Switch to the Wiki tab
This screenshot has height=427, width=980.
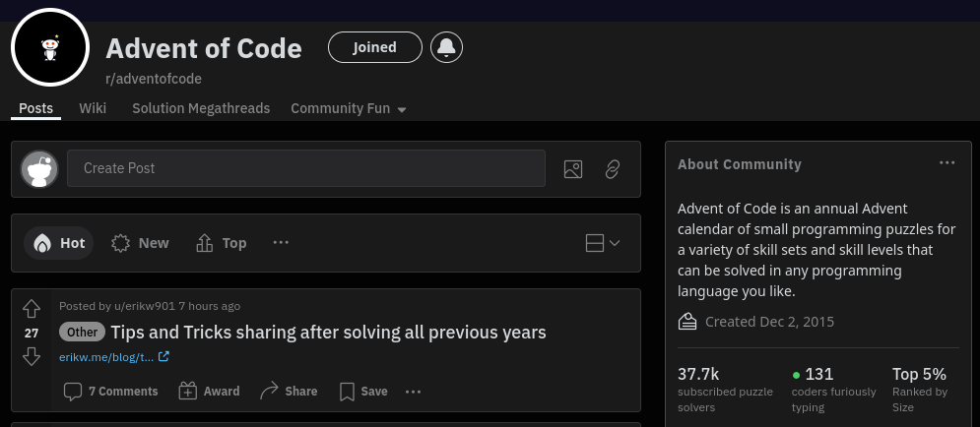click(x=93, y=108)
